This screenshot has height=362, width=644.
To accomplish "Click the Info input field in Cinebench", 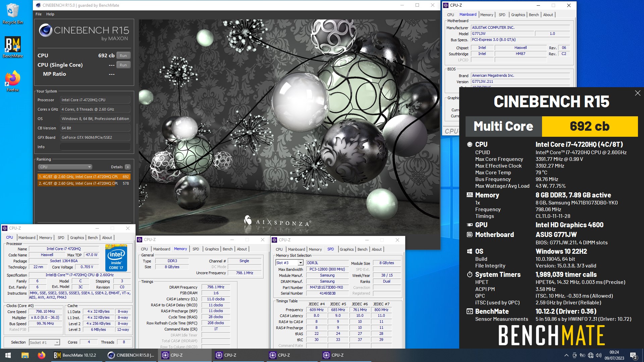I will (x=95, y=147).
